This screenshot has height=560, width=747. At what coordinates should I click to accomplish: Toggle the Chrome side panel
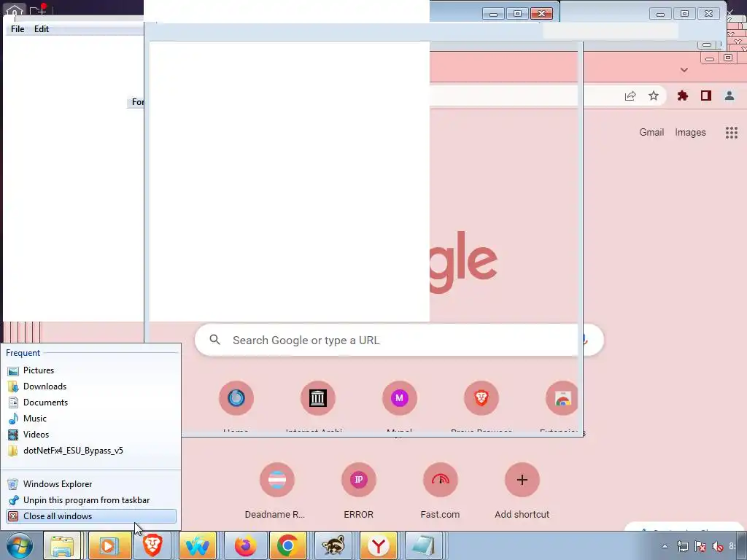(x=706, y=96)
